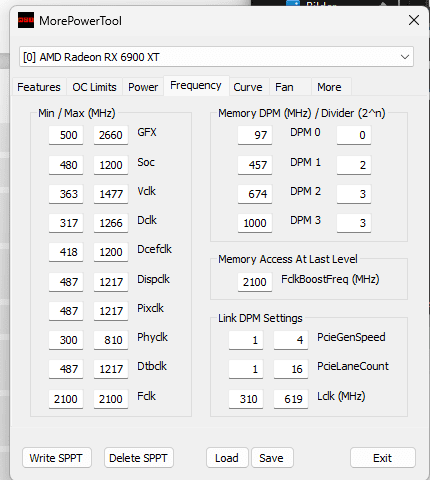Edit the PcieGenSpeed maximum field 4
430x480 pixels.
[291, 340]
